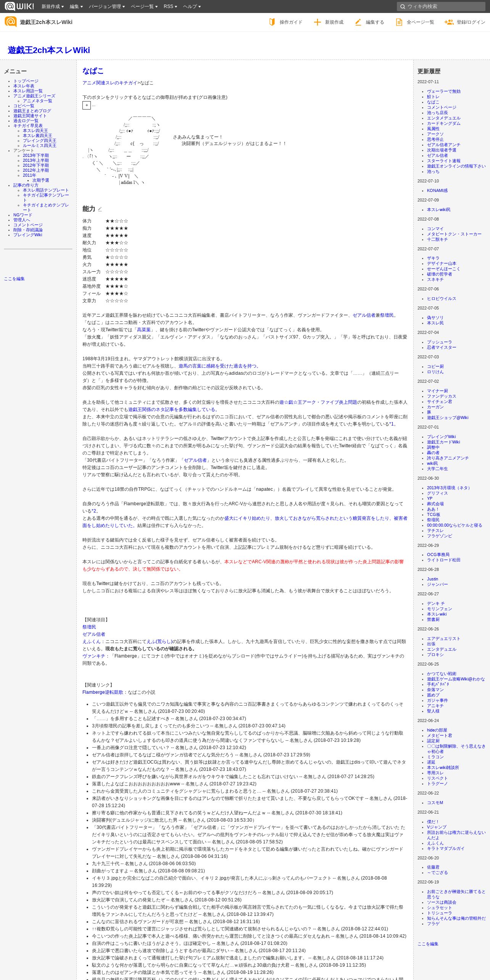Click footnote *2 reference
This screenshot has width=490, height=980.
coord(94,511)
